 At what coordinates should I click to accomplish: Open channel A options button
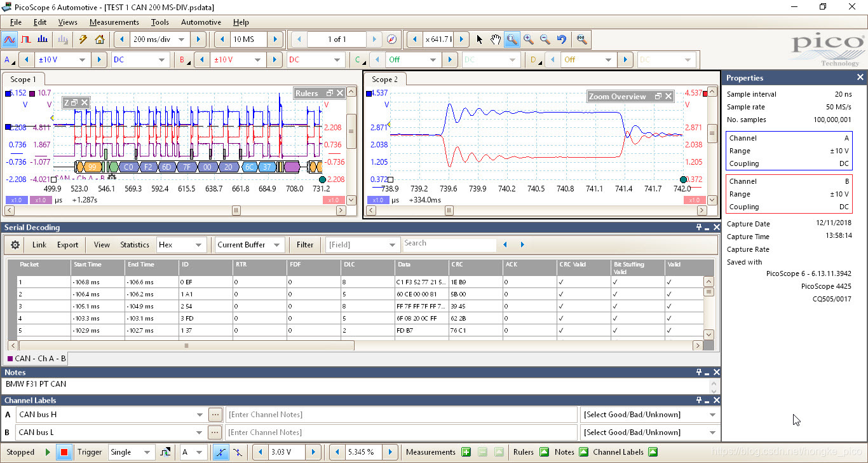coord(10,60)
